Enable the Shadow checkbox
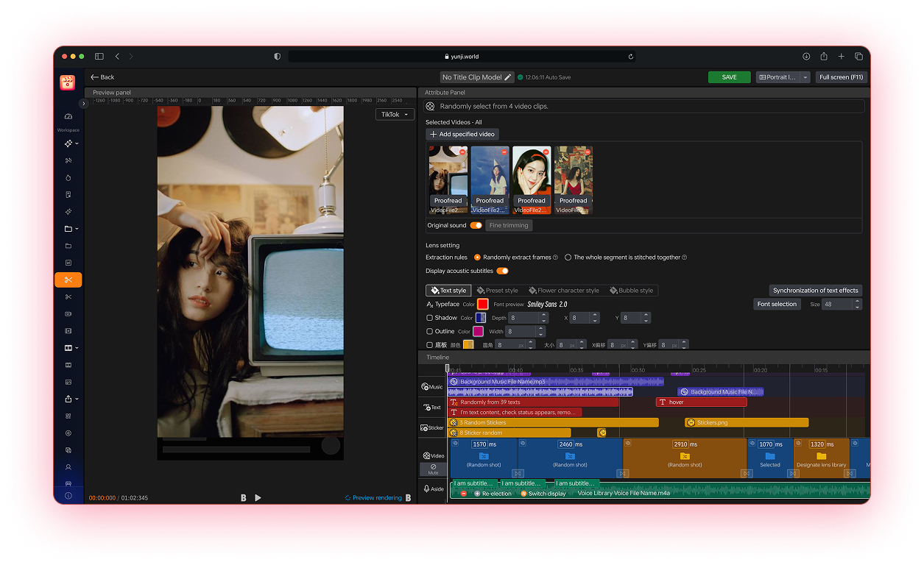The width and height of the screenshot is (924, 565). coord(430,318)
